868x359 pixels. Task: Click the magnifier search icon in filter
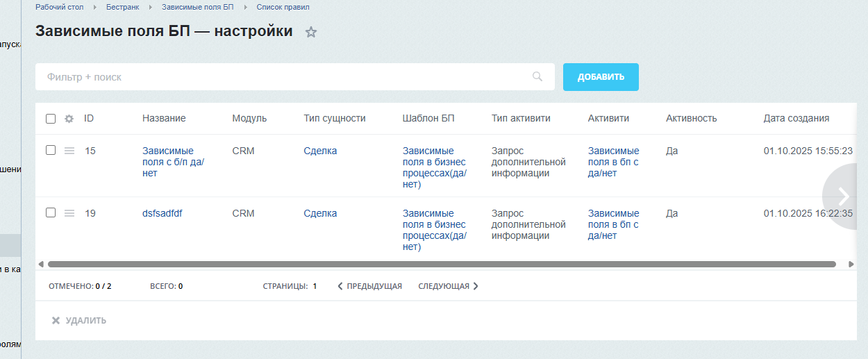pos(537,76)
